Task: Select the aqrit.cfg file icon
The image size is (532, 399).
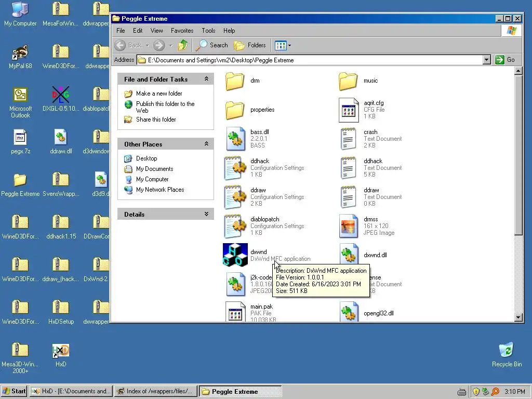Action: pyautogui.click(x=349, y=110)
